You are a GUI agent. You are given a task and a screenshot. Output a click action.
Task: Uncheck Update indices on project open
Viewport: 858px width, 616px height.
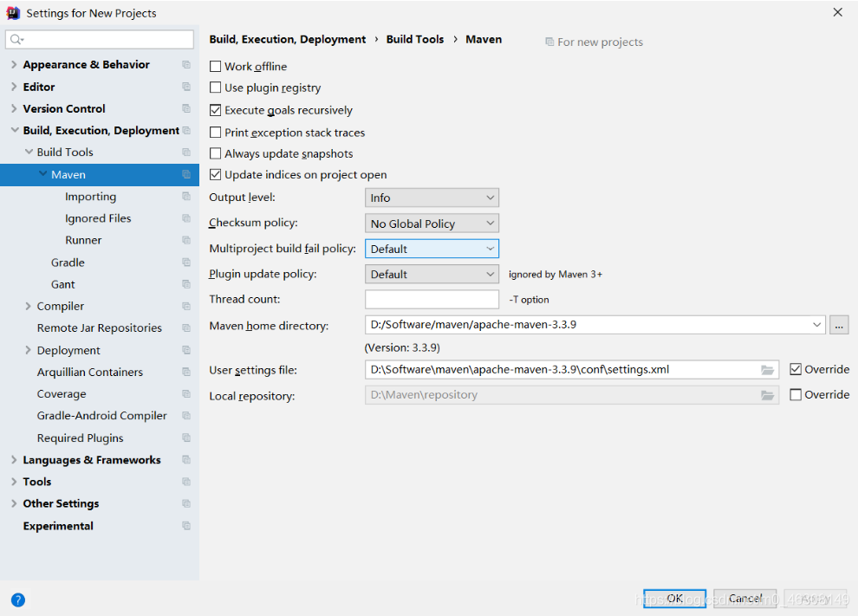(216, 174)
